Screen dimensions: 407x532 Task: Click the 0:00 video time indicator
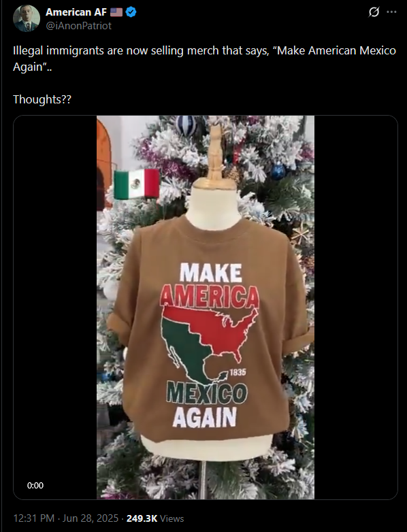(35, 486)
